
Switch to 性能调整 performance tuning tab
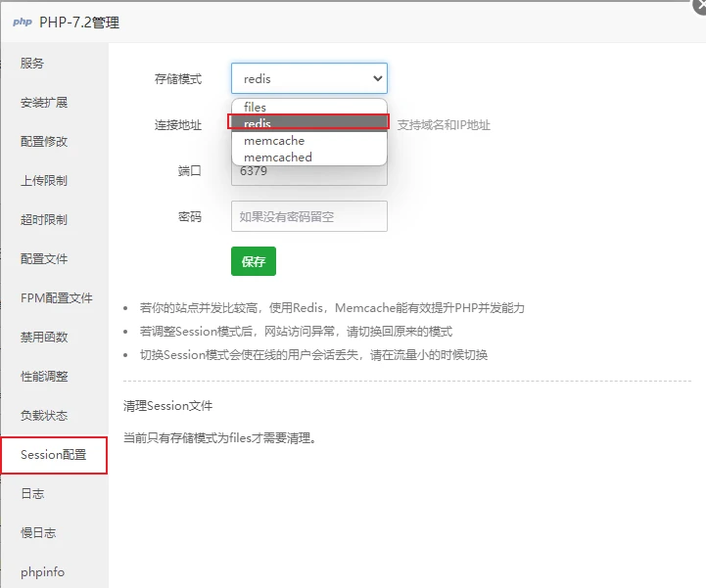pos(44,377)
